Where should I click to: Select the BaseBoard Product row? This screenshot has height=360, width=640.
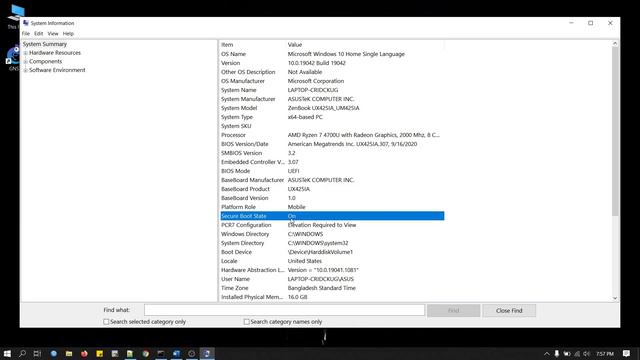click(x=332, y=189)
